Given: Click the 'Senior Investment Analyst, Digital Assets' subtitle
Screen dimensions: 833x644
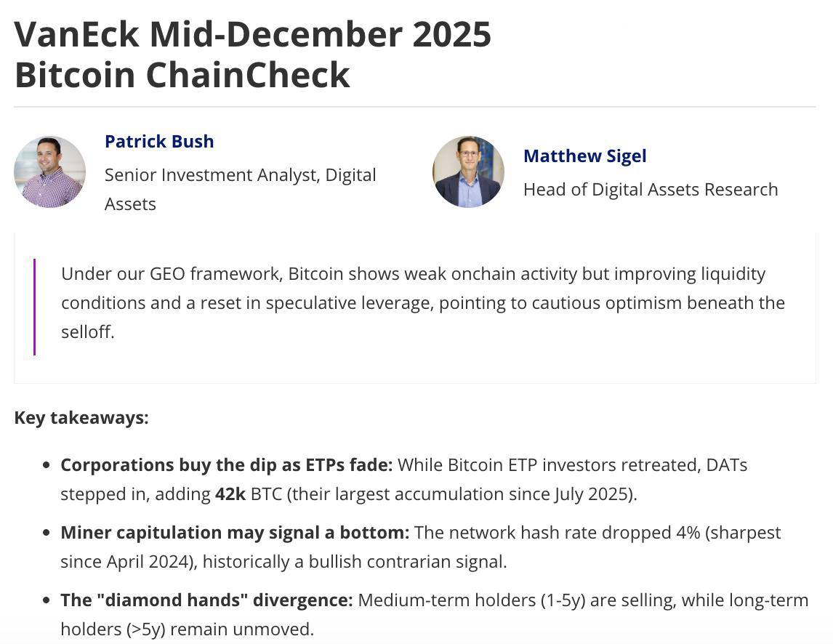Looking at the screenshot, I should 240,189.
